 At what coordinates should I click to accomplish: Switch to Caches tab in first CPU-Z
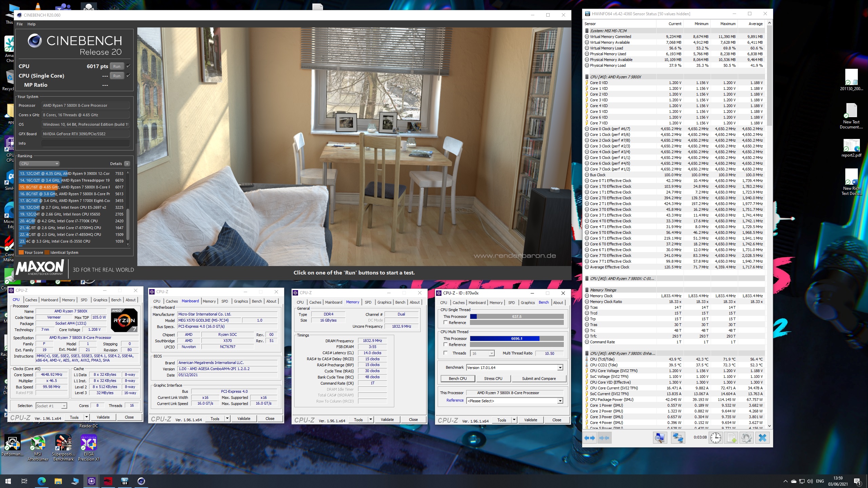coord(31,300)
